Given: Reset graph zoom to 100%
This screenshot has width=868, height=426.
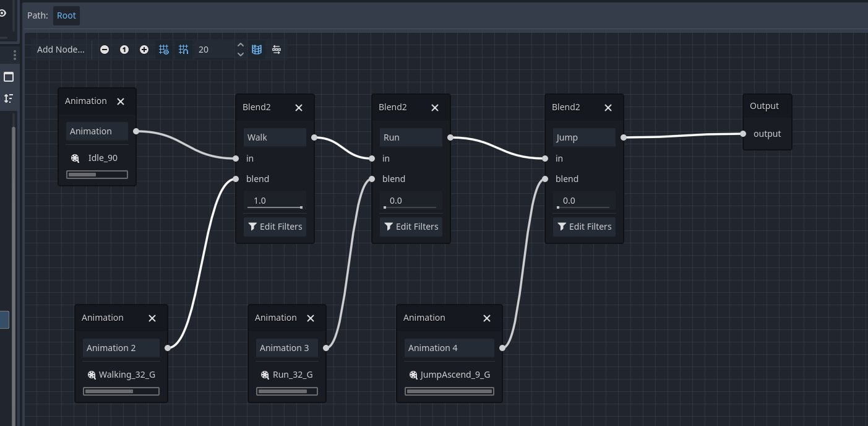Looking at the screenshot, I should pyautogui.click(x=124, y=50).
